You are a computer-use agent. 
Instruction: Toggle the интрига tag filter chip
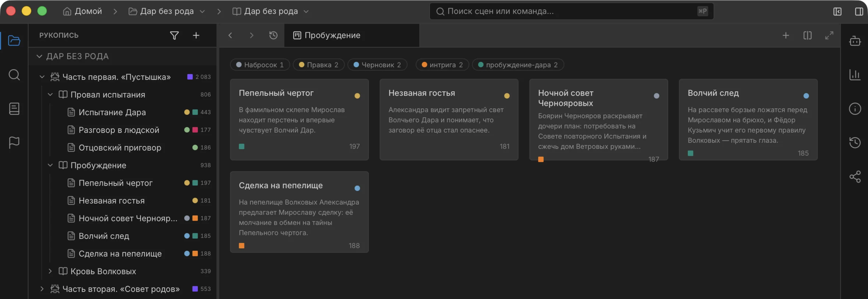442,65
